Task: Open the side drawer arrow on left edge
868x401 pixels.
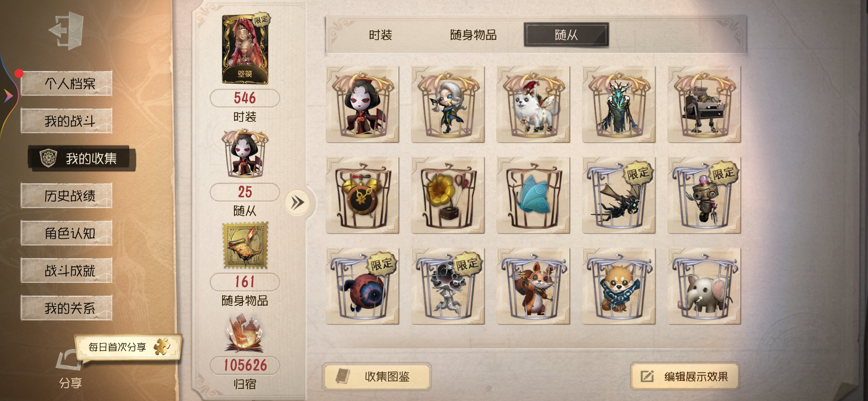Action: coord(8,96)
